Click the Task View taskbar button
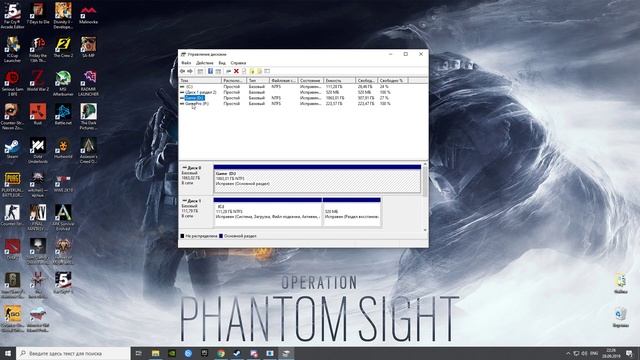 coord(138,353)
